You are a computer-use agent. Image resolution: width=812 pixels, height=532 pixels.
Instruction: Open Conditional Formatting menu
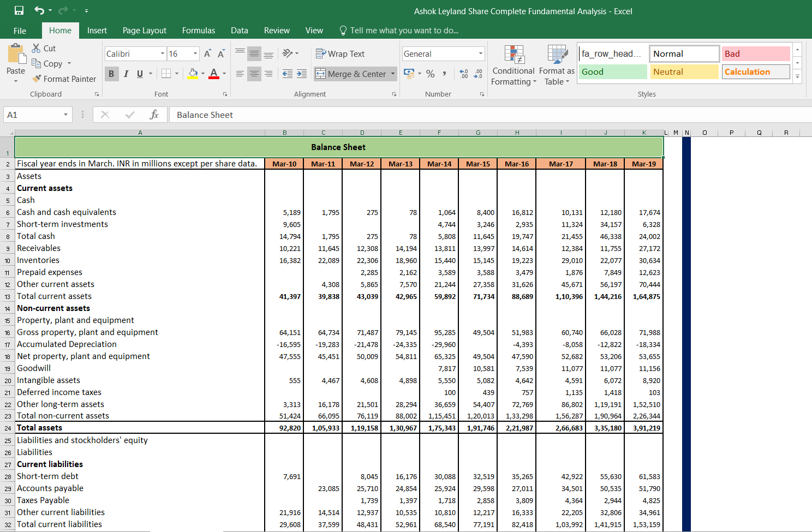(514, 65)
